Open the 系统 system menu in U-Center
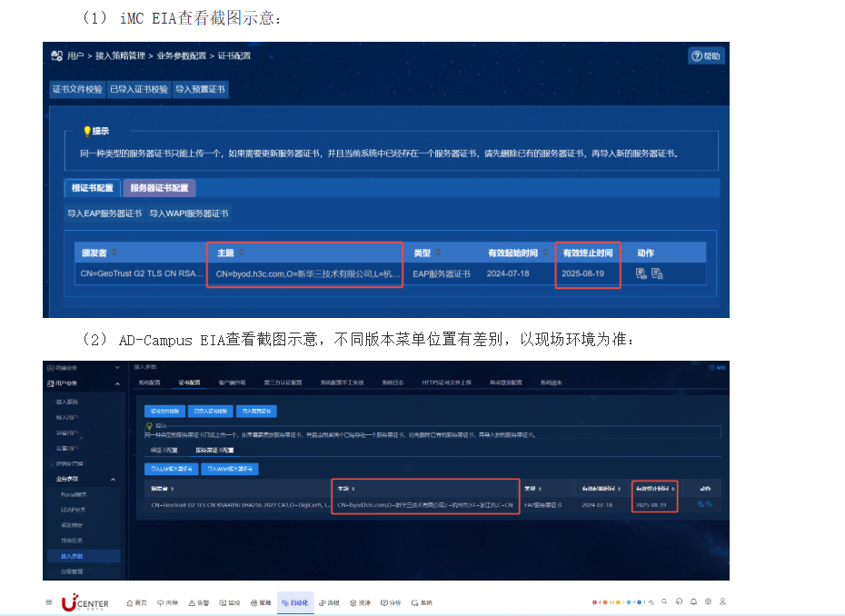Image resolution: width=845 pixels, height=616 pixels. (x=422, y=603)
